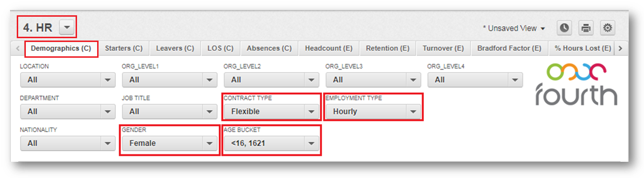The width and height of the screenshot is (644, 178).
Task: Open the 4. HR dashboard dropdown
Action: tap(67, 28)
